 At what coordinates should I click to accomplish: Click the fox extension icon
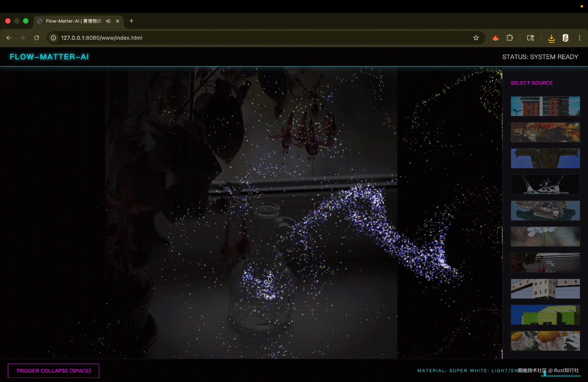[x=495, y=38]
